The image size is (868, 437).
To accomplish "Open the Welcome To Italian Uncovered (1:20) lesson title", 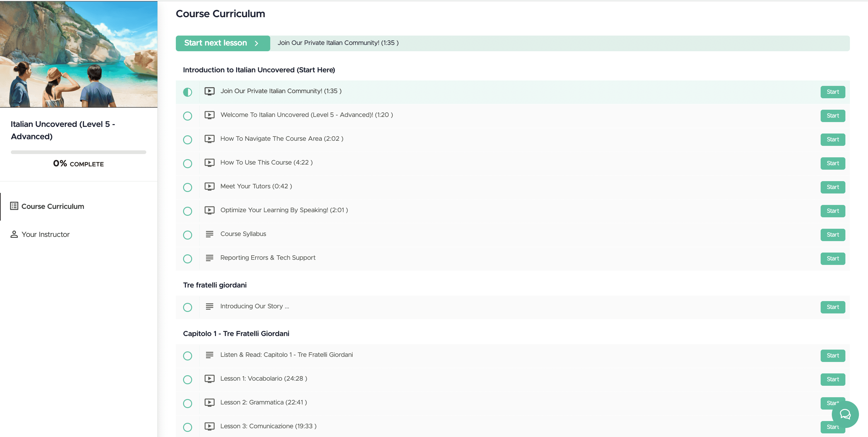I will 307,115.
